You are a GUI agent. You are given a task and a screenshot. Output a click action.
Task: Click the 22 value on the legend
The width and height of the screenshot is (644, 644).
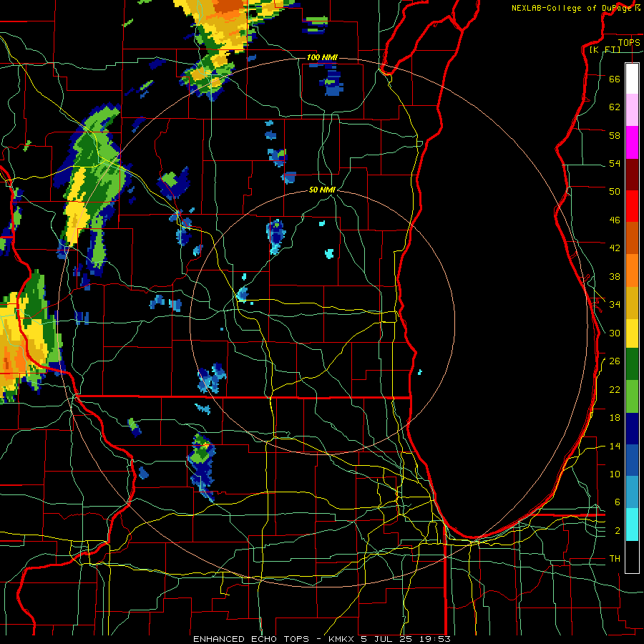(615, 390)
